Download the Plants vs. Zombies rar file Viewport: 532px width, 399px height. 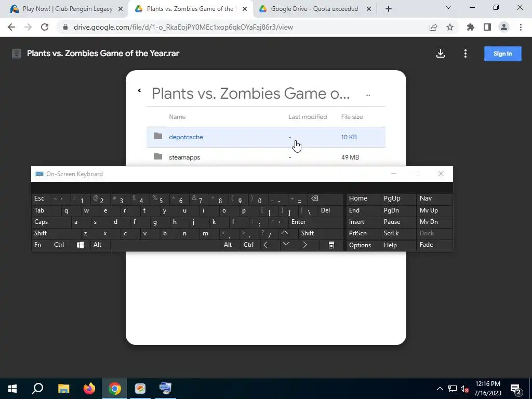tap(441, 54)
